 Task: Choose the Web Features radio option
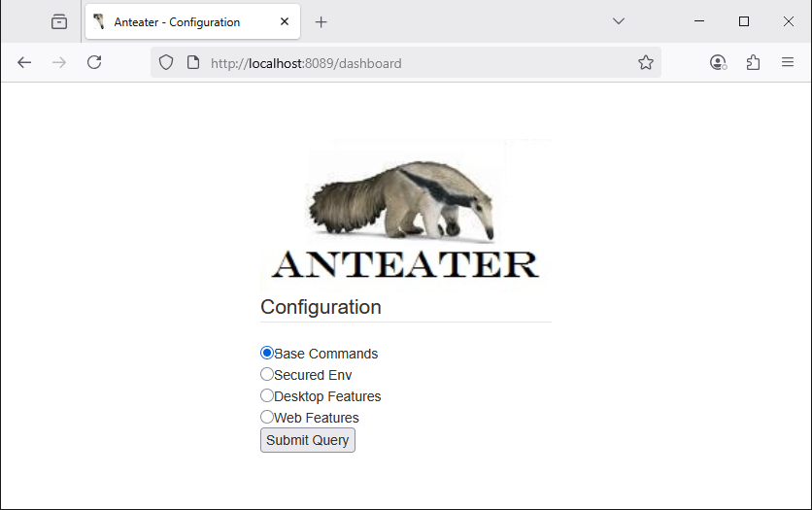tap(267, 417)
